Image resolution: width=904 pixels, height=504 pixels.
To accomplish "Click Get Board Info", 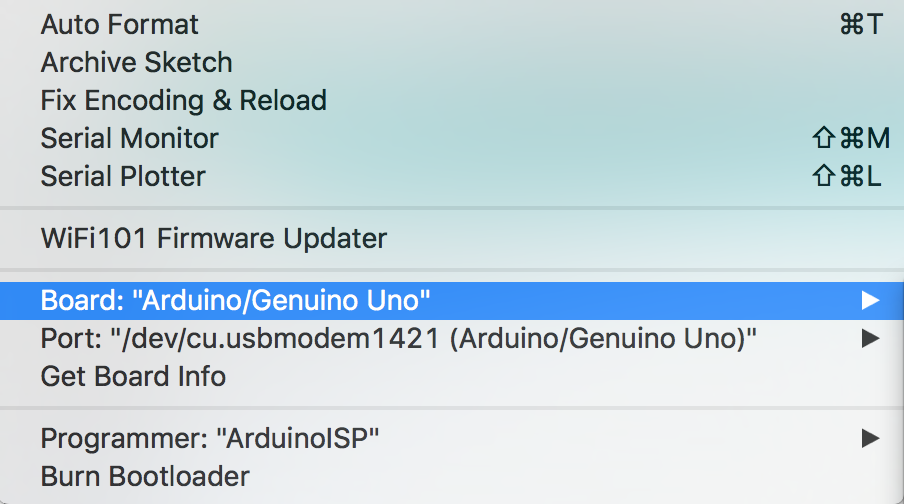I will click(452, 377).
